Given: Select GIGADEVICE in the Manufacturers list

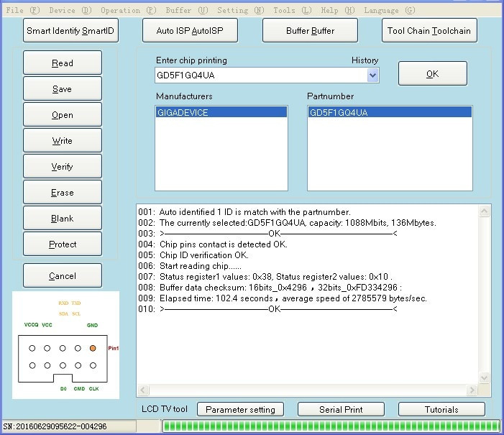Looking at the screenshot, I should [x=221, y=112].
